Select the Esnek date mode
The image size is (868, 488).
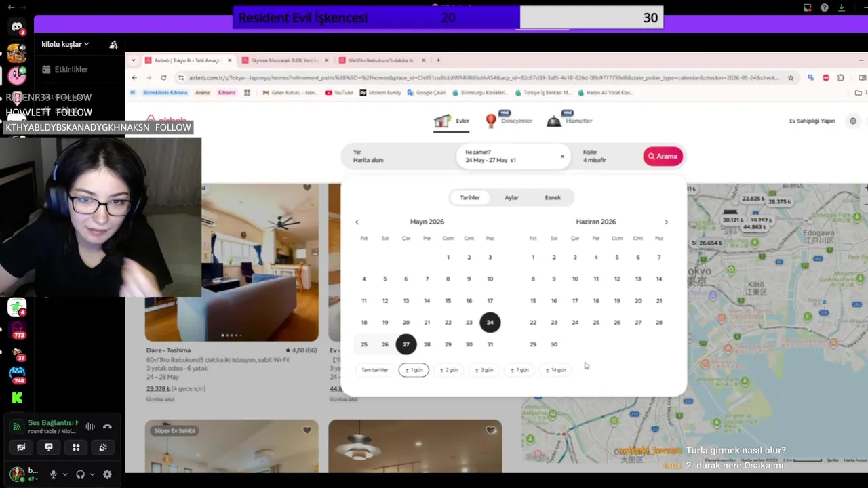coord(553,198)
